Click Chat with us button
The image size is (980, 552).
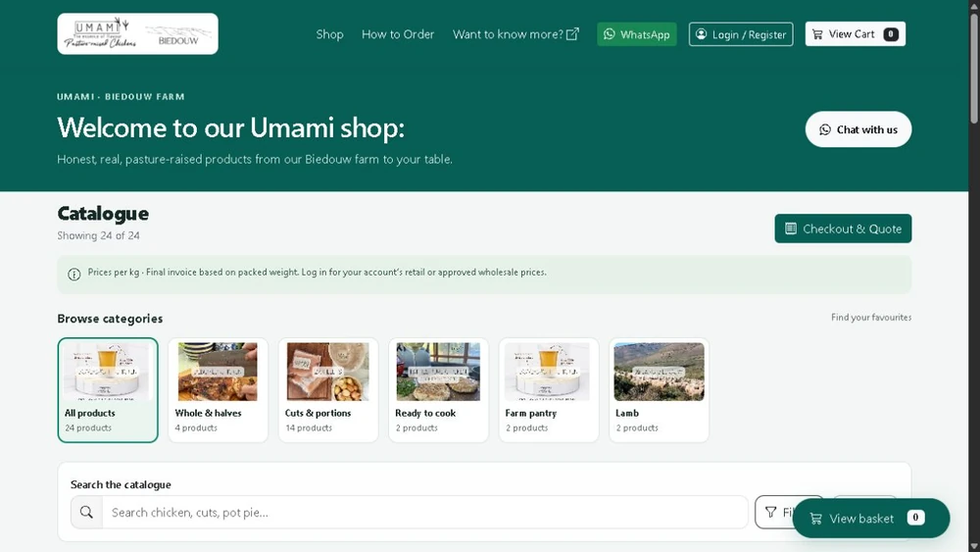pyautogui.click(x=858, y=129)
